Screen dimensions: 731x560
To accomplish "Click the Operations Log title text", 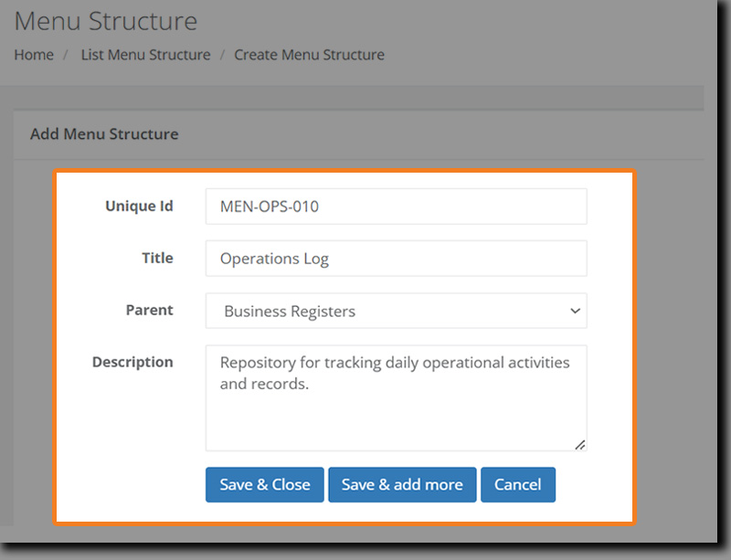I will 274,259.
